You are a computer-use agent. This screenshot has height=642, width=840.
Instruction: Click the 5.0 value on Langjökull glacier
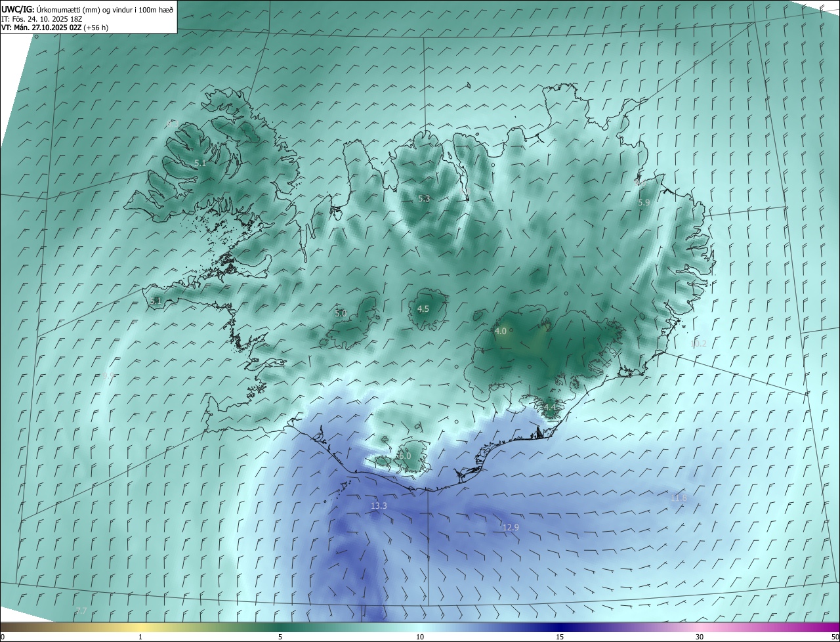coord(341,314)
